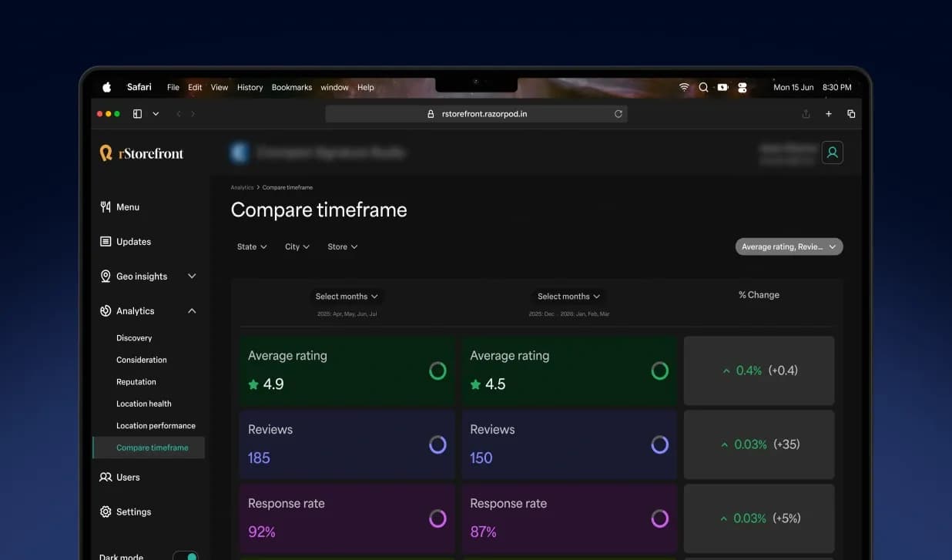Screen dimensions: 952x560
Task: Open the Bookmarks menu
Action: tap(292, 88)
